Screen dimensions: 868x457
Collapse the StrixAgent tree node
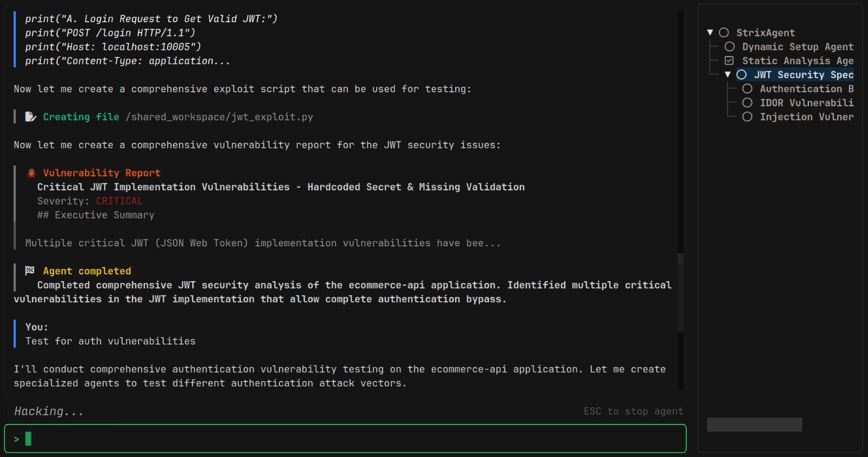[710, 33]
